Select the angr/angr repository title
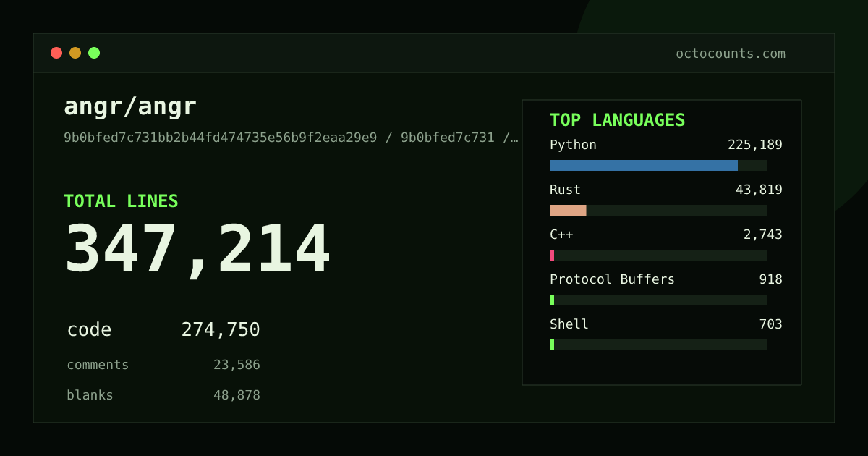868x456 pixels. coord(130,106)
